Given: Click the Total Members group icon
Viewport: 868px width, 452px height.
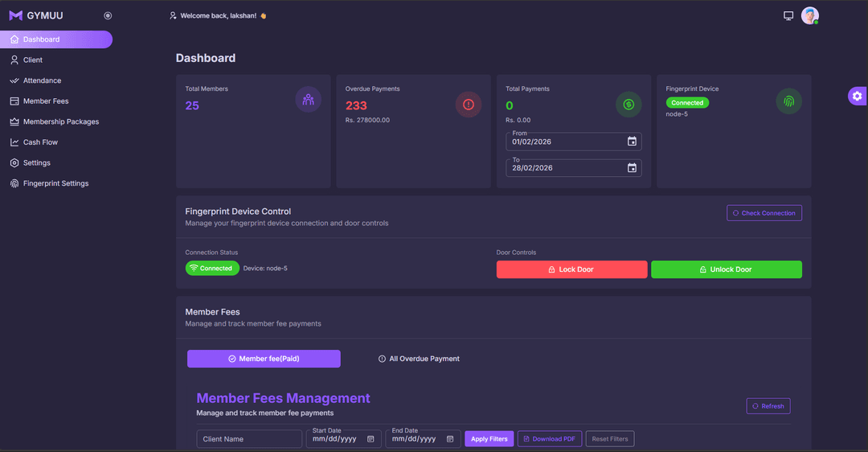Looking at the screenshot, I should point(309,101).
